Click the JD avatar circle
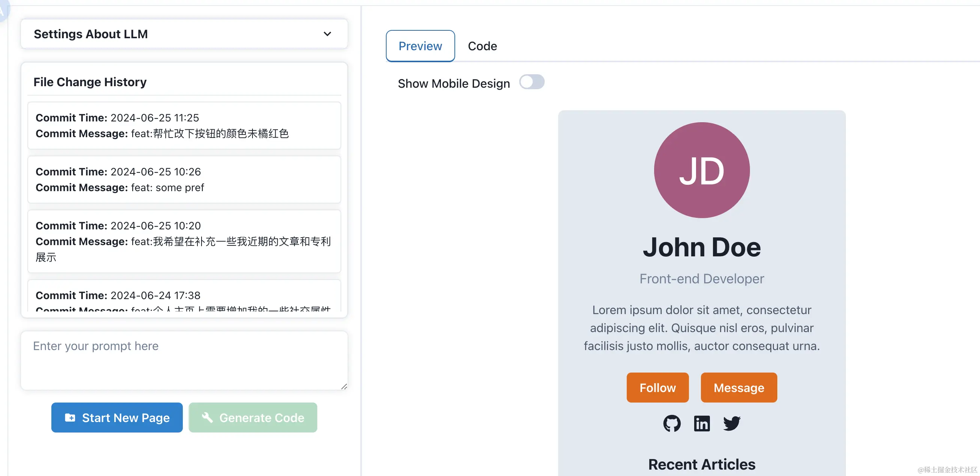Image resolution: width=980 pixels, height=476 pixels. point(702,170)
